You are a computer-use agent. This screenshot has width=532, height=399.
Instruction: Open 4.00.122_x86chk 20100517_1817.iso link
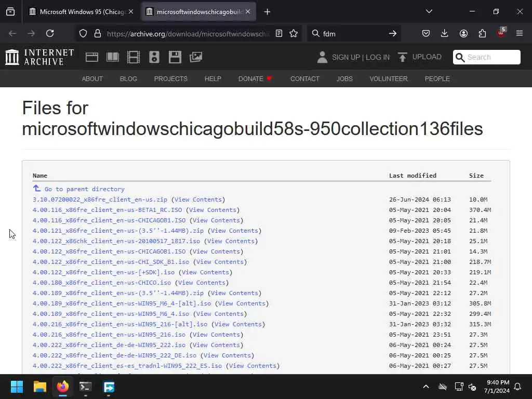(x=116, y=241)
